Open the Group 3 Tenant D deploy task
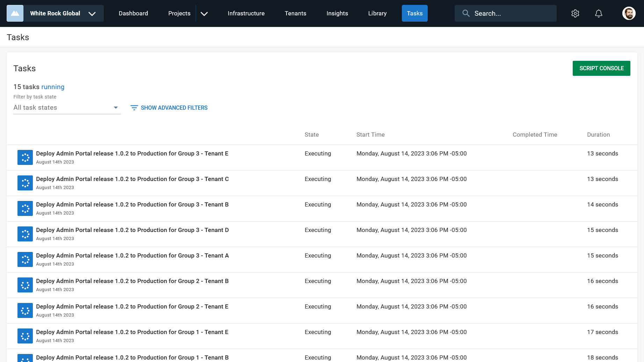Image resolution: width=644 pixels, height=362 pixels. pos(132,230)
